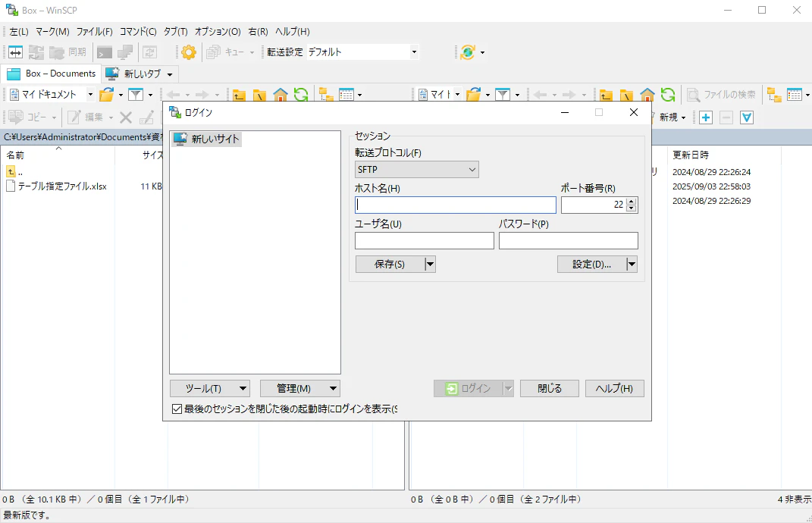The image size is (812, 523).
Task: Open the オプション(O) menu
Action: (x=218, y=32)
